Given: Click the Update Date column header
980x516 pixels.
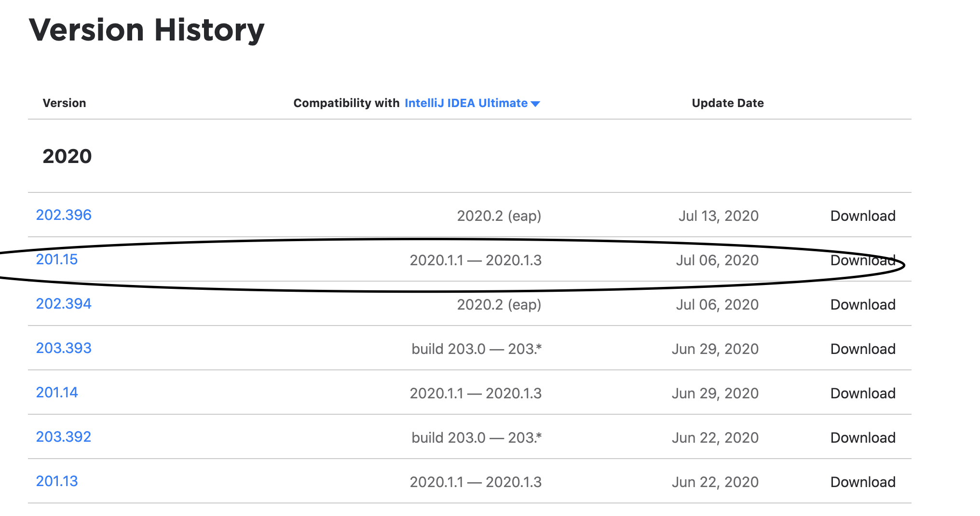Looking at the screenshot, I should (x=727, y=103).
